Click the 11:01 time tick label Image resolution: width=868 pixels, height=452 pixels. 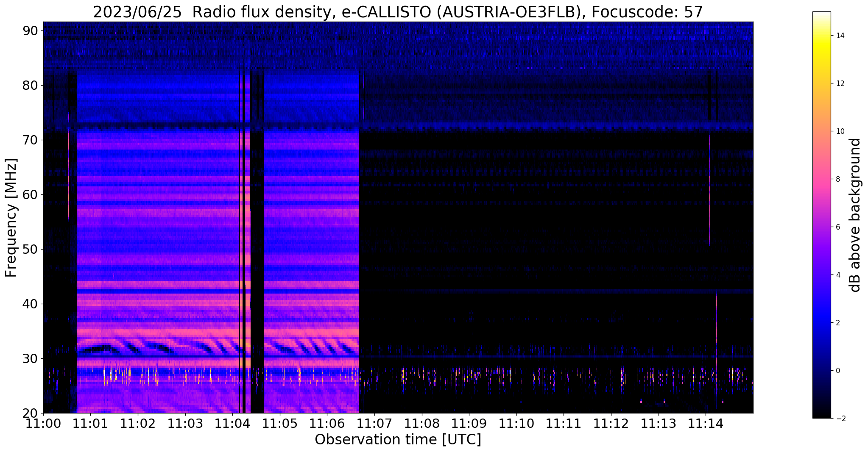(90, 423)
